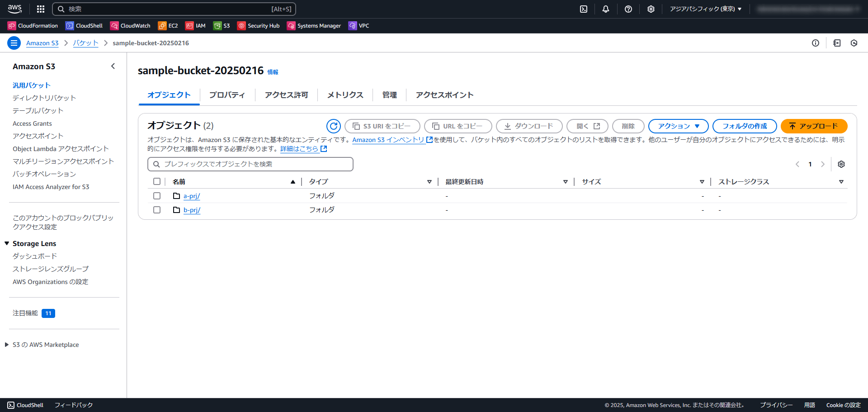Open Cookie の設定 in footer

click(x=844, y=405)
